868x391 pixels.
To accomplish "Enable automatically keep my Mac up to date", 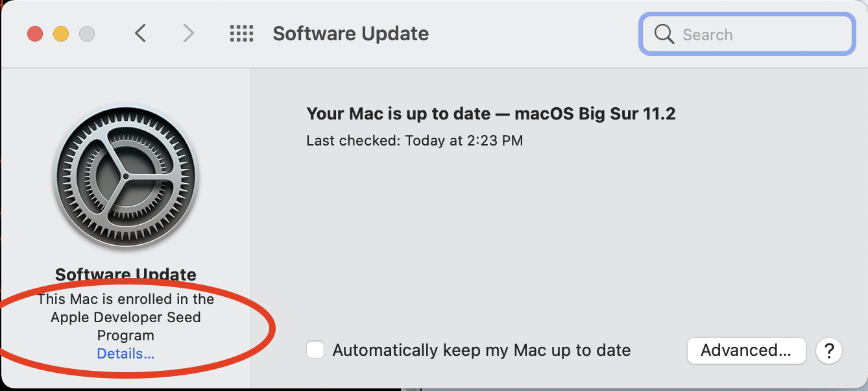I will coord(315,350).
